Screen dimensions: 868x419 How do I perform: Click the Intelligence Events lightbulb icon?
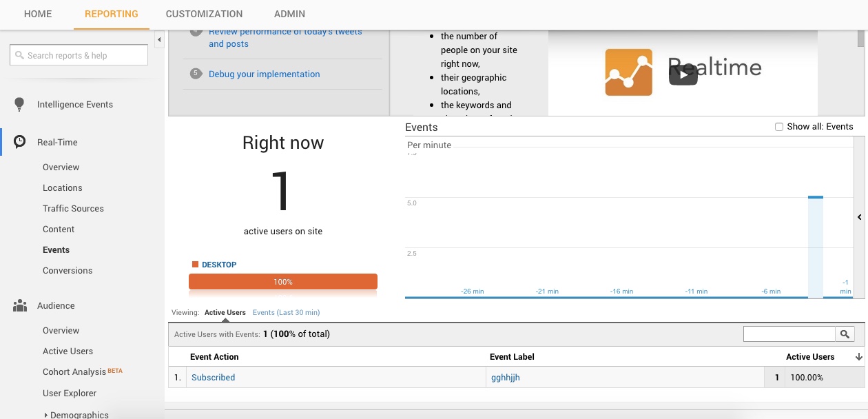coord(19,104)
